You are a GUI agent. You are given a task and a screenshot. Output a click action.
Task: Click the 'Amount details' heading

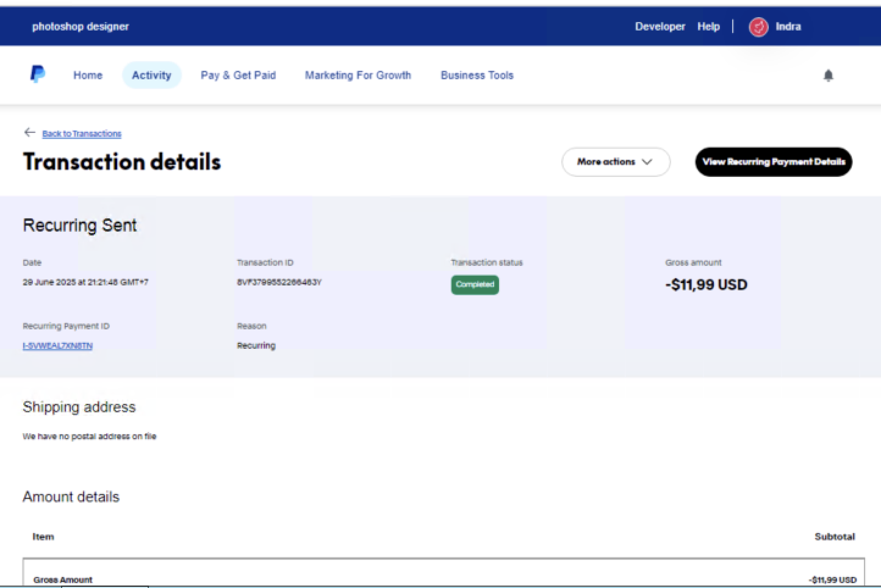[71, 497]
